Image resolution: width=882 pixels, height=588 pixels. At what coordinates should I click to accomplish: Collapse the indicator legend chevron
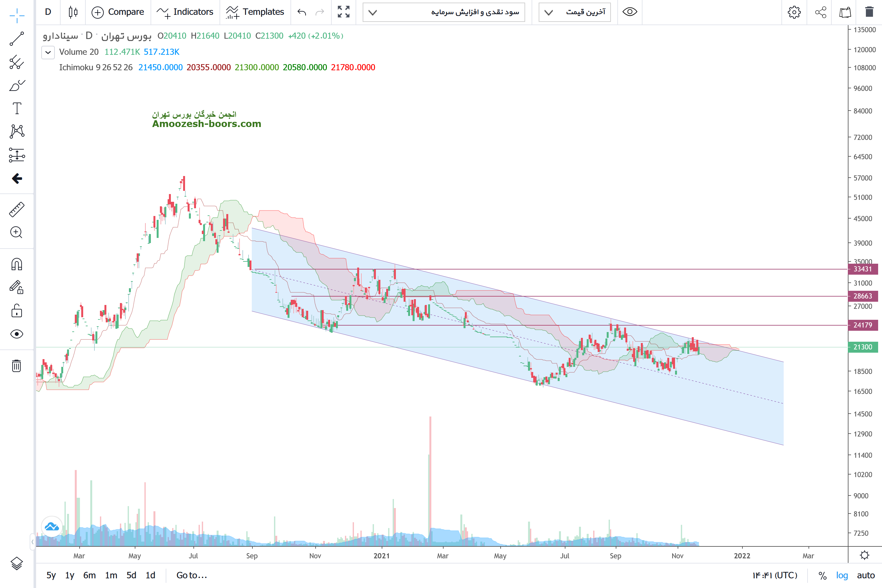tap(48, 52)
